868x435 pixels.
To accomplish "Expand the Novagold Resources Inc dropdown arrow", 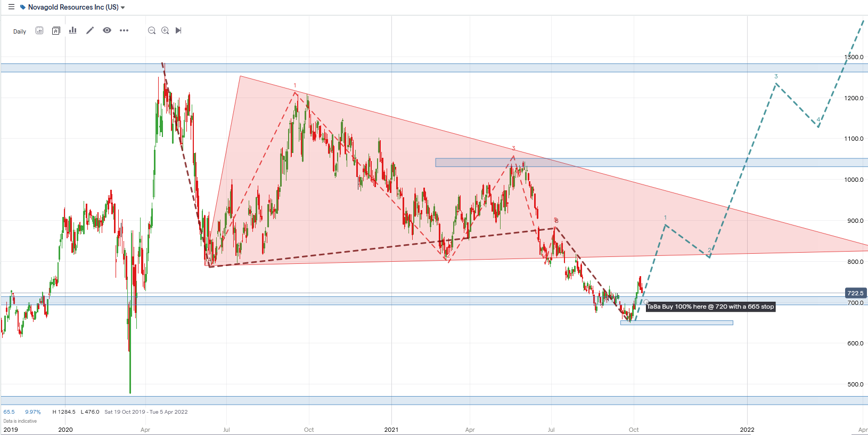I will tap(123, 7).
